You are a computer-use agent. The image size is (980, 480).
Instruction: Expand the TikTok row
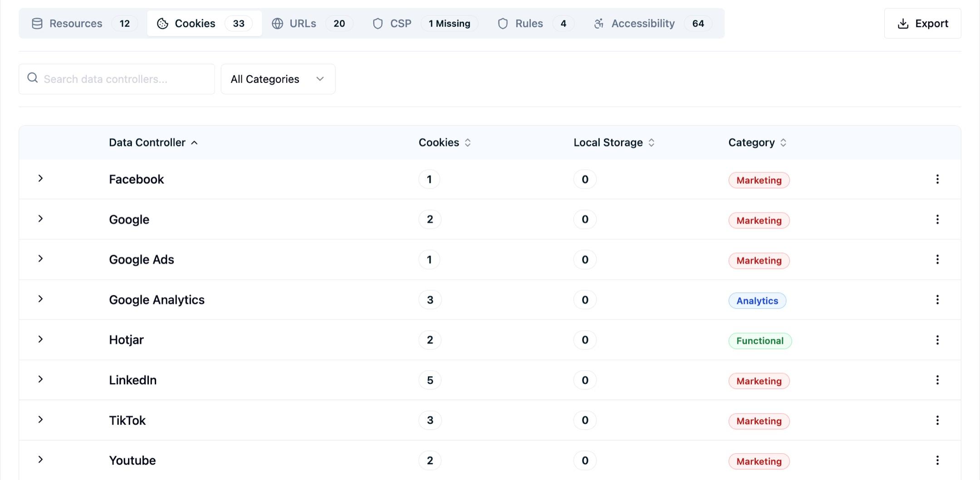coord(40,420)
